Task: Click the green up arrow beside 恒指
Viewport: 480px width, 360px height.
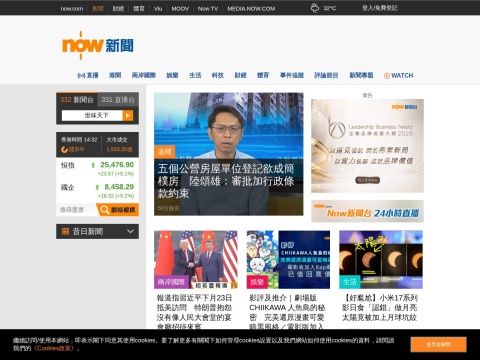Action: (x=93, y=165)
